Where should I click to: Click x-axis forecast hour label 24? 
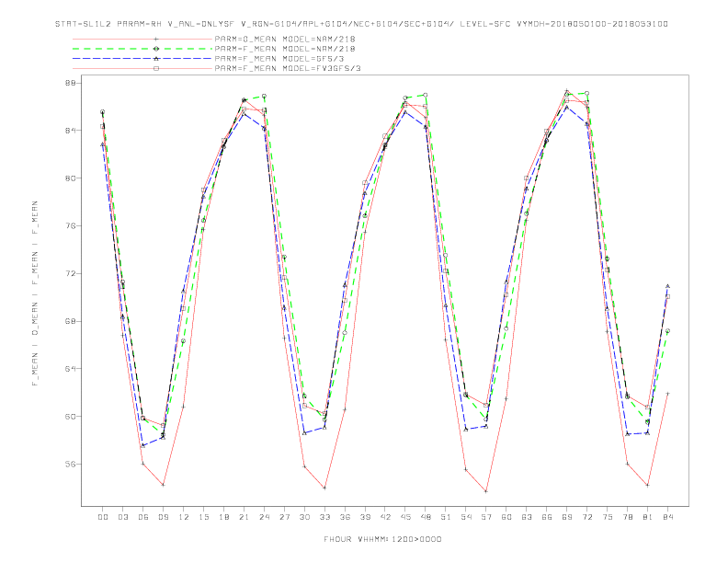click(264, 517)
